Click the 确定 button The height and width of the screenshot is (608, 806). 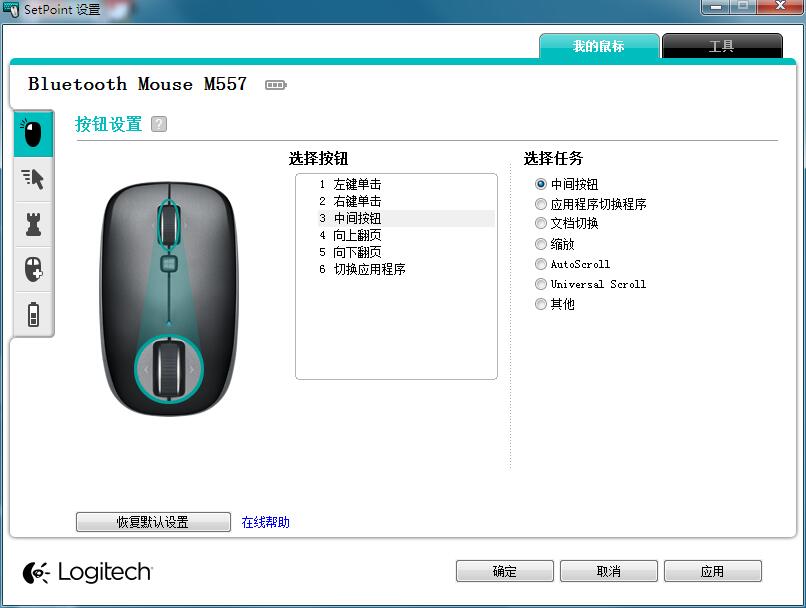pos(505,571)
